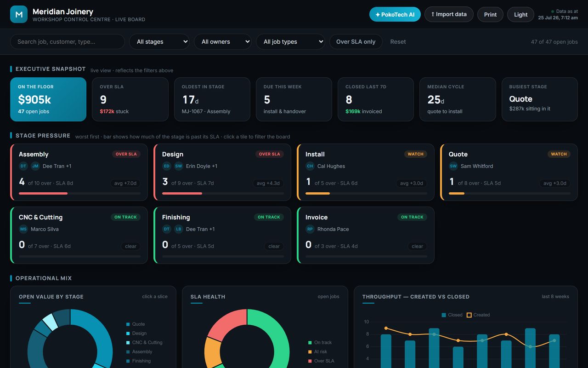Click the LB avatar on Finishing tile
This screenshot has height=368, width=588.
pos(179,229)
